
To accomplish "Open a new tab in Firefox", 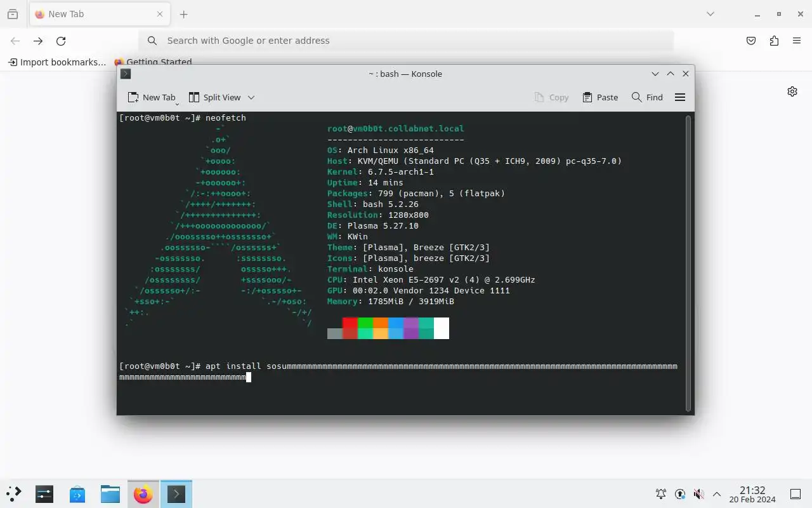I will coord(183,14).
